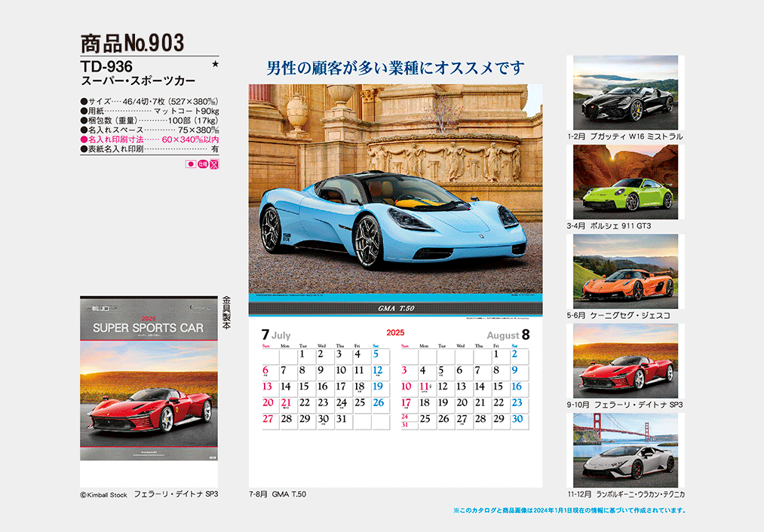Click July 21 on the calendar
This screenshot has height=532, width=764.
coord(286,403)
